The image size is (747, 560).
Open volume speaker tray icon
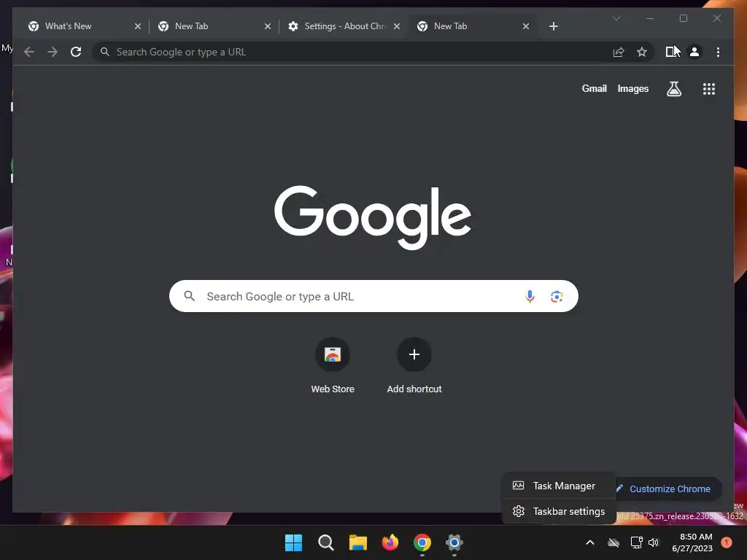point(654,542)
